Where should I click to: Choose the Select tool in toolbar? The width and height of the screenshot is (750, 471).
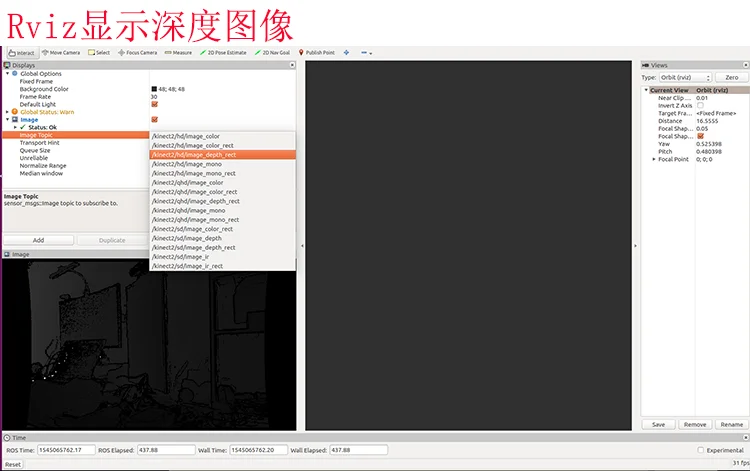click(99, 53)
